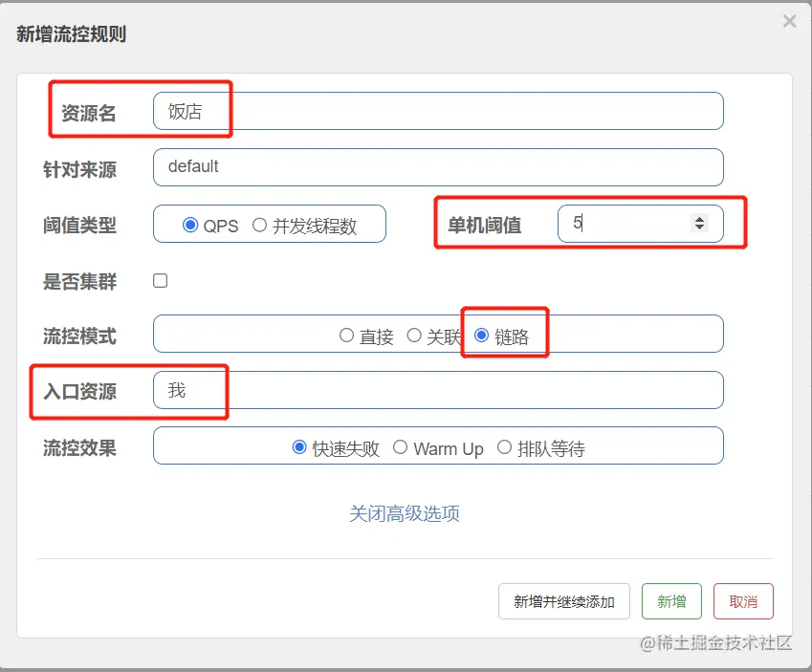Click the 单机阈值 label
Viewport: 812px width, 672px height.
(x=485, y=226)
